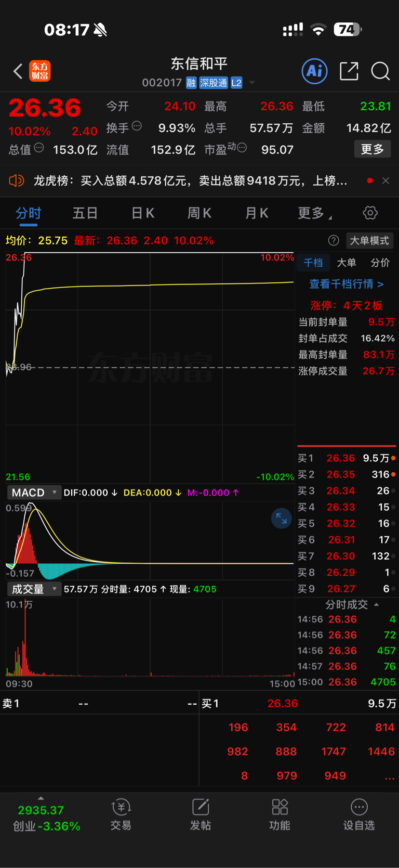
Task: Open the 更多 chart period dropdown
Action: pos(315,213)
